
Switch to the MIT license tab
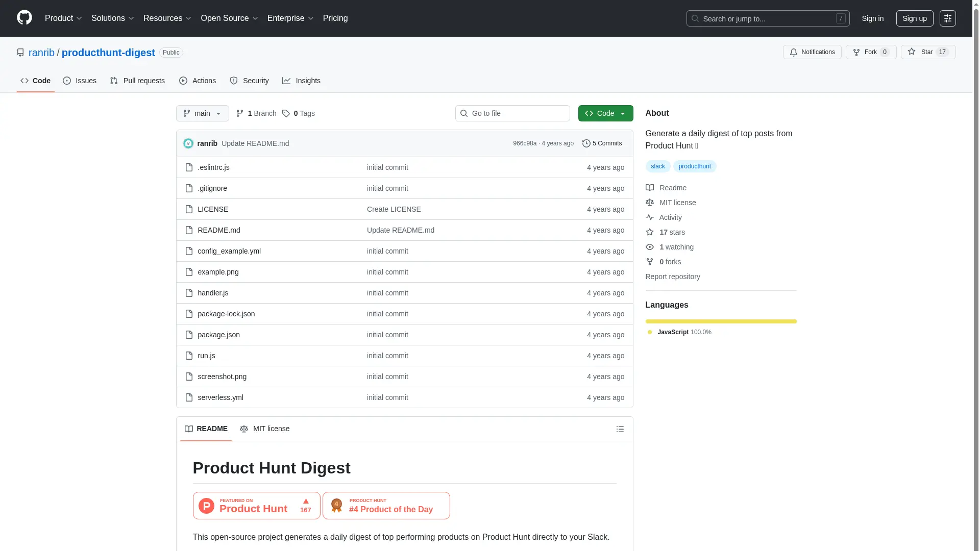point(271,429)
